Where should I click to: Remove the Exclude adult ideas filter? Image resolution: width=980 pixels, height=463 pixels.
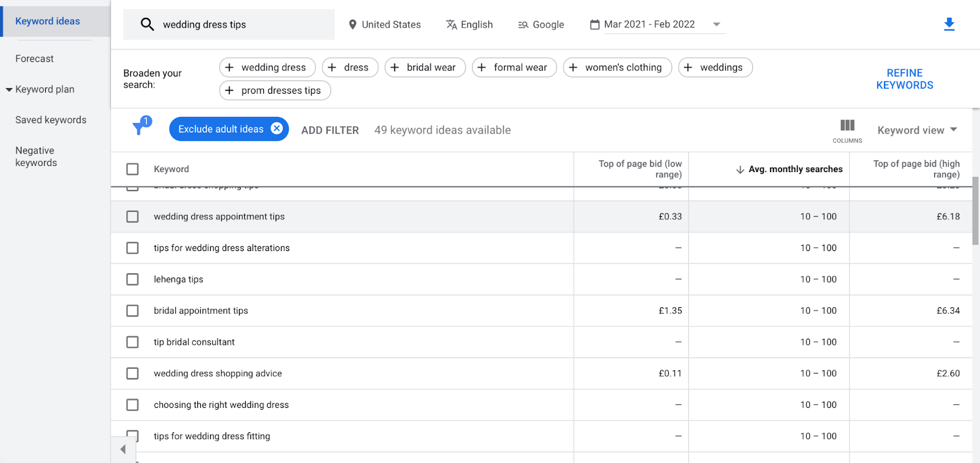coord(277,129)
